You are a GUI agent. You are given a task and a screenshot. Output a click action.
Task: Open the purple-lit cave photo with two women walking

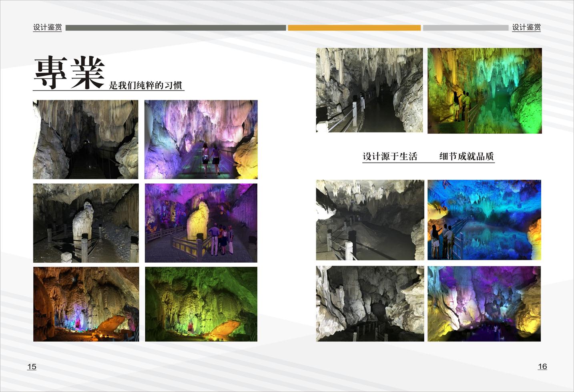[201, 139]
